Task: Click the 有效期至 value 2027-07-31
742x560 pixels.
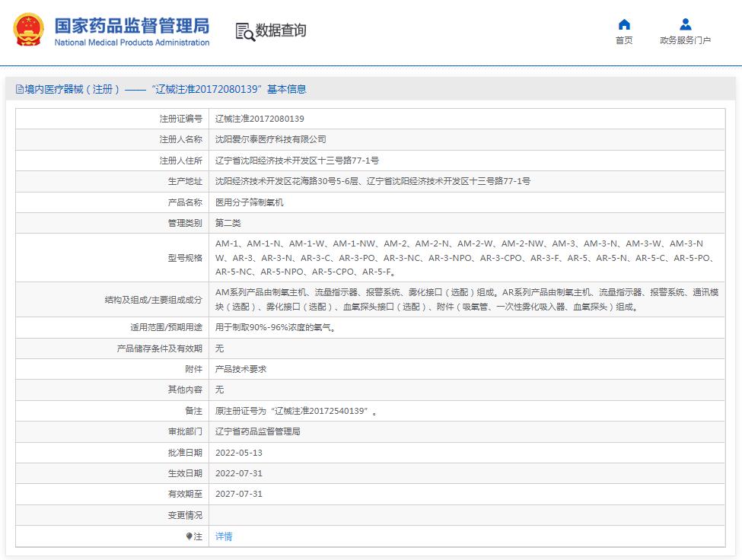Action: (238, 494)
